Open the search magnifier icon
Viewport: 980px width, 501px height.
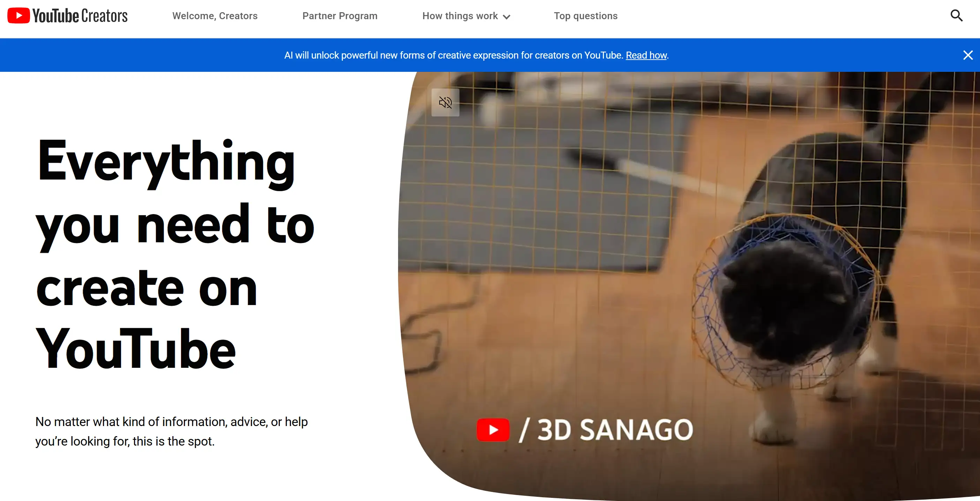(x=956, y=16)
